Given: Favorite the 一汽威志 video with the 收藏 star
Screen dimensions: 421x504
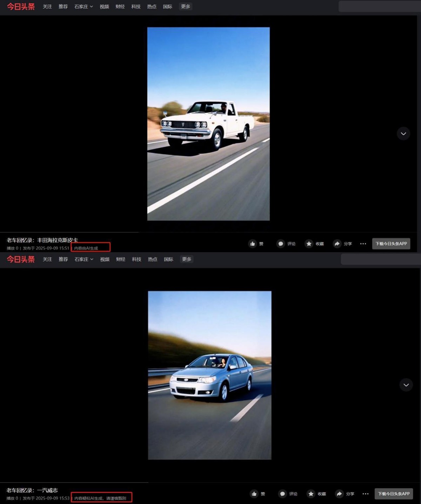Looking at the screenshot, I should tap(311, 494).
